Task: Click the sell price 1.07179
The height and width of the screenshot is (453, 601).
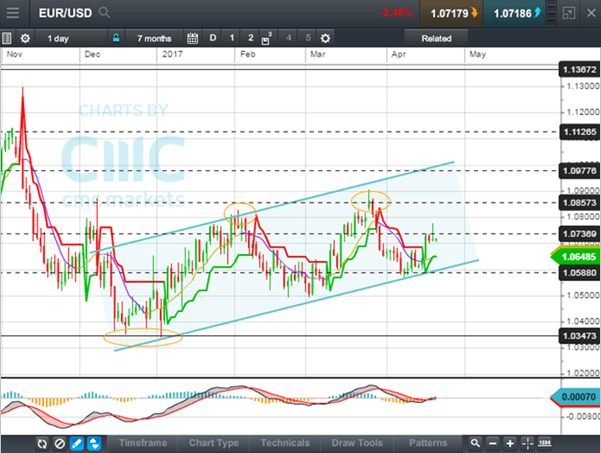Action: coord(452,13)
